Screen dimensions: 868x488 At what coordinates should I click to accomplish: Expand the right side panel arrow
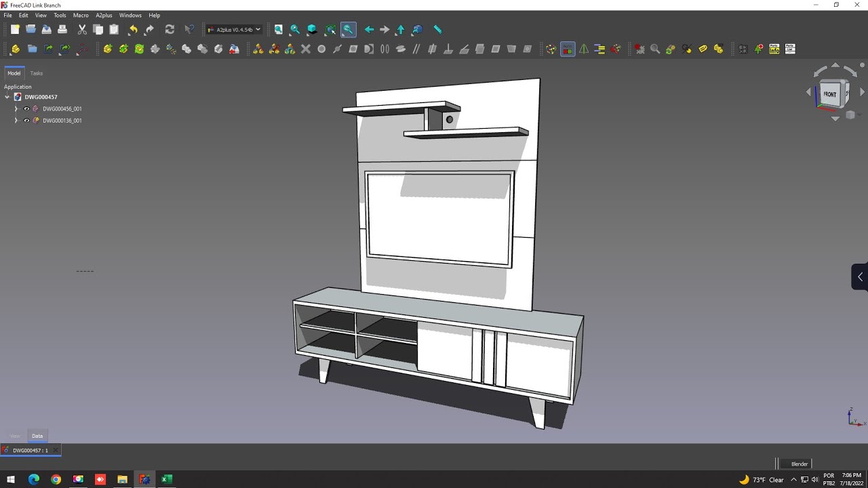pos(860,277)
